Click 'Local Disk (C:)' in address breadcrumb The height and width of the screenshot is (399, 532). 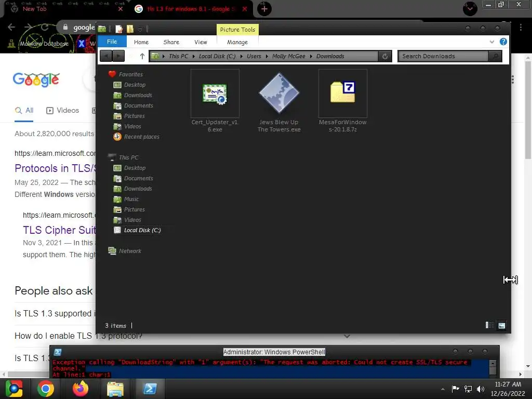point(217,56)
